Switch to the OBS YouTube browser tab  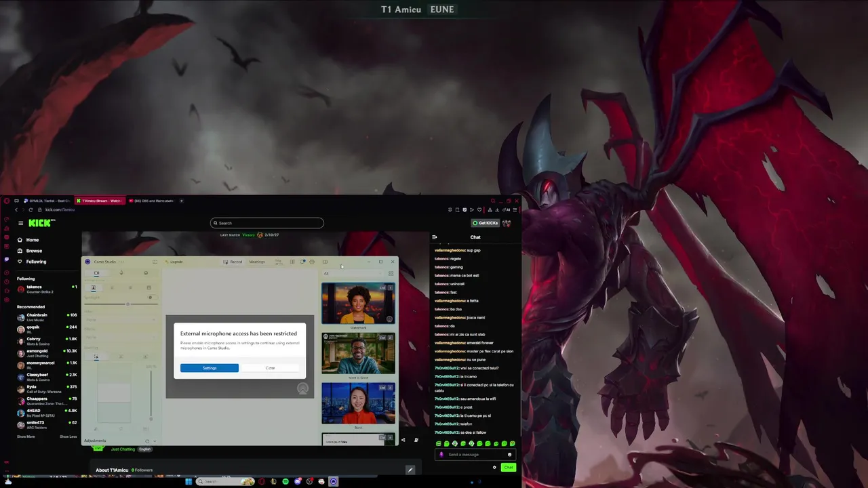click(x=152, y=201)
